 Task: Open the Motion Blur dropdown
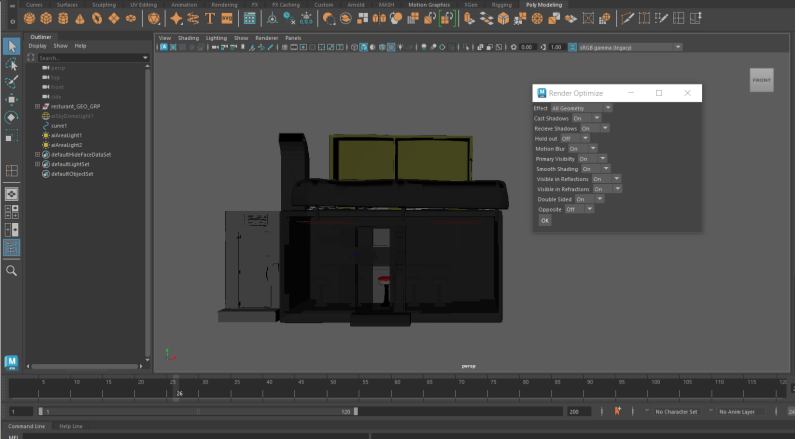[x=583, y=149]
